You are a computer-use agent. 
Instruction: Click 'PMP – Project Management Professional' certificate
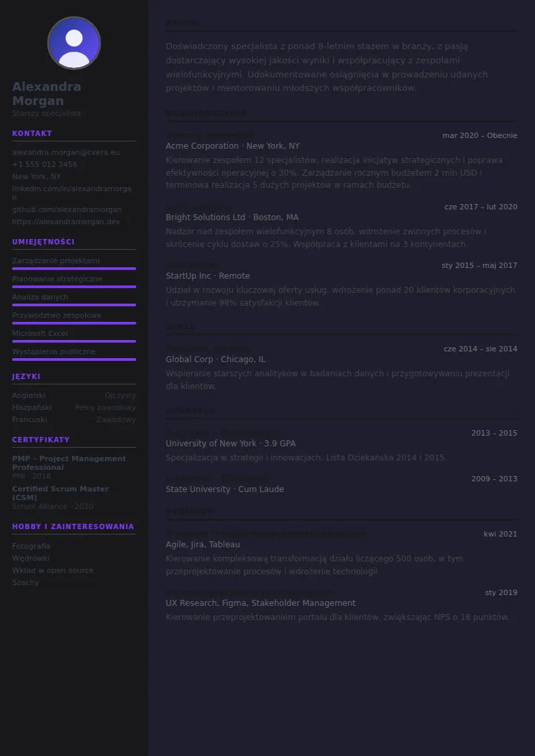69,463
